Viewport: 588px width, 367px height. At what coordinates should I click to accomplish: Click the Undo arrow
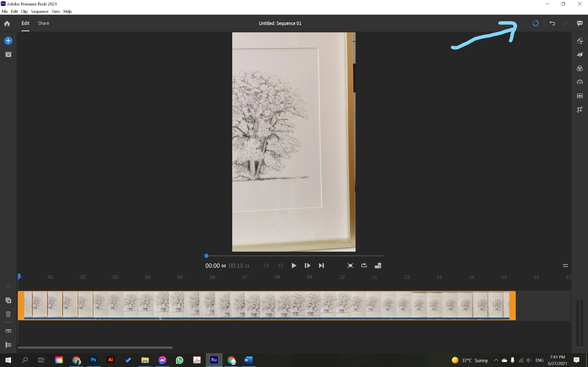(552, 23)
